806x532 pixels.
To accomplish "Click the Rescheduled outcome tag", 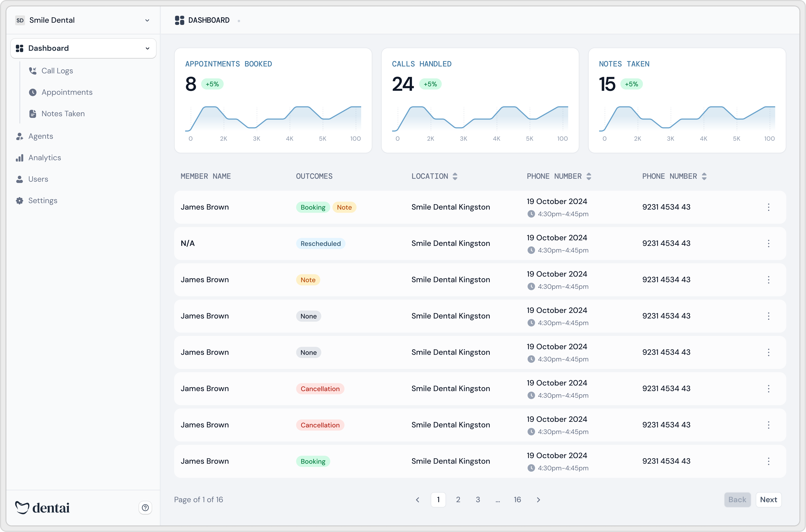I will (320, 244).
